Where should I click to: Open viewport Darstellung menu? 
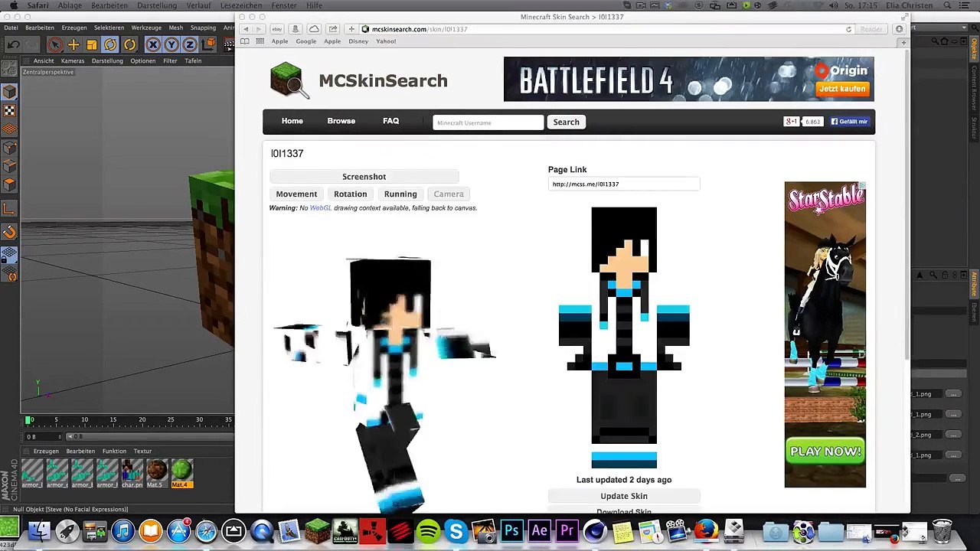click(x=107, y=60)
